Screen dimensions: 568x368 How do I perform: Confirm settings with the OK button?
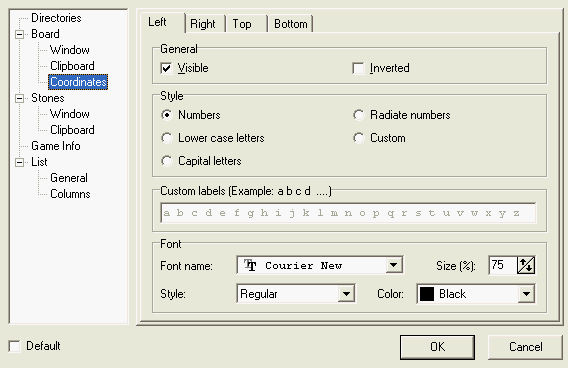click(438, 347)
